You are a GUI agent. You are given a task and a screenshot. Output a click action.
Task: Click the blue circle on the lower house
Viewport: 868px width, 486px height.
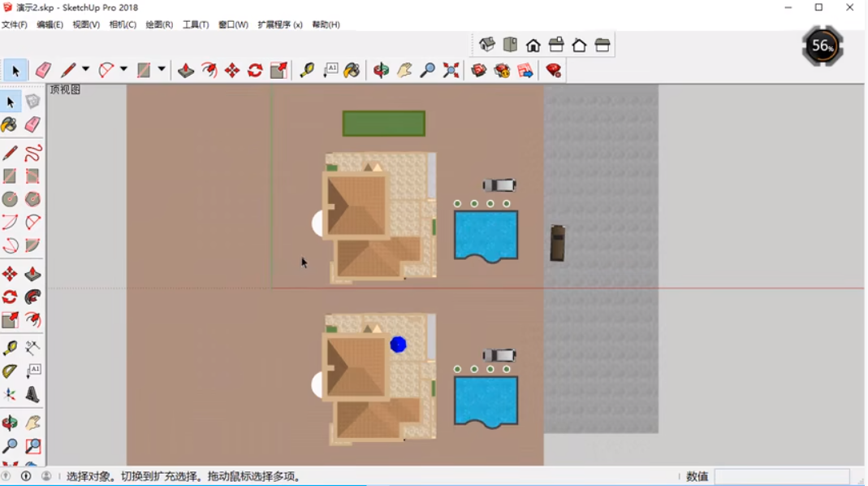pos(398,345)
